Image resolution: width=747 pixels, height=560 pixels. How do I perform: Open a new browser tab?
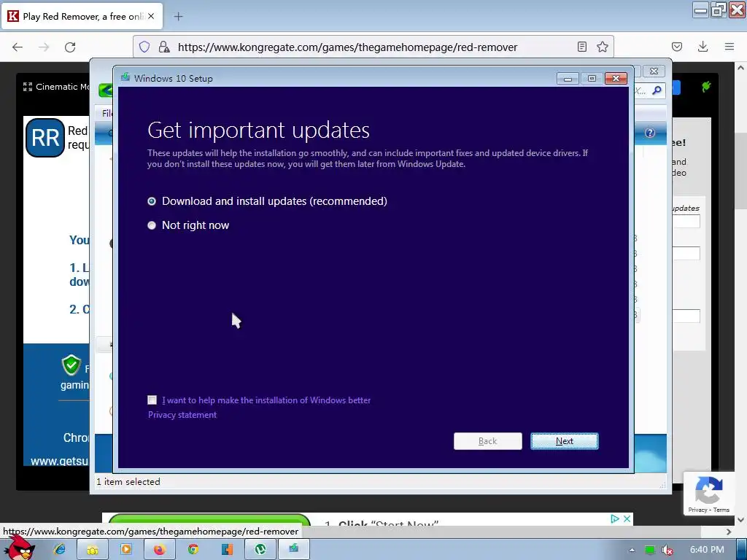coord(178,17)
